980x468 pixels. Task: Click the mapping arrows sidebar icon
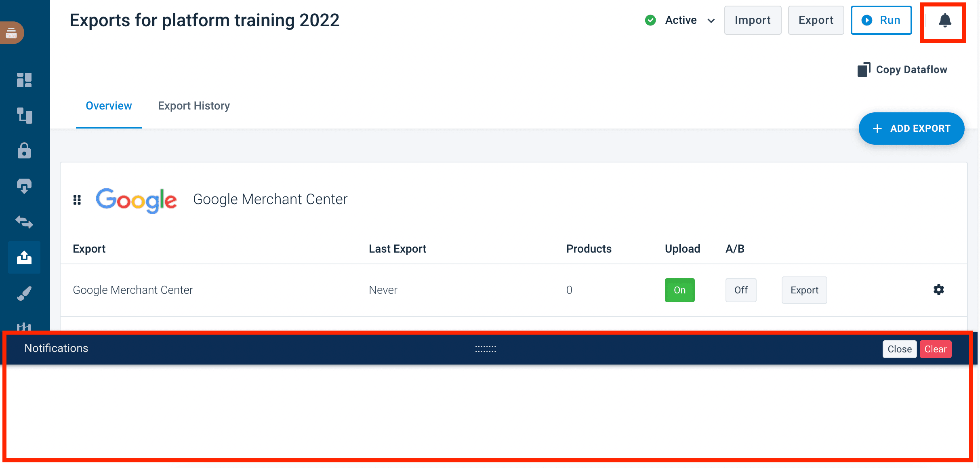24,222
